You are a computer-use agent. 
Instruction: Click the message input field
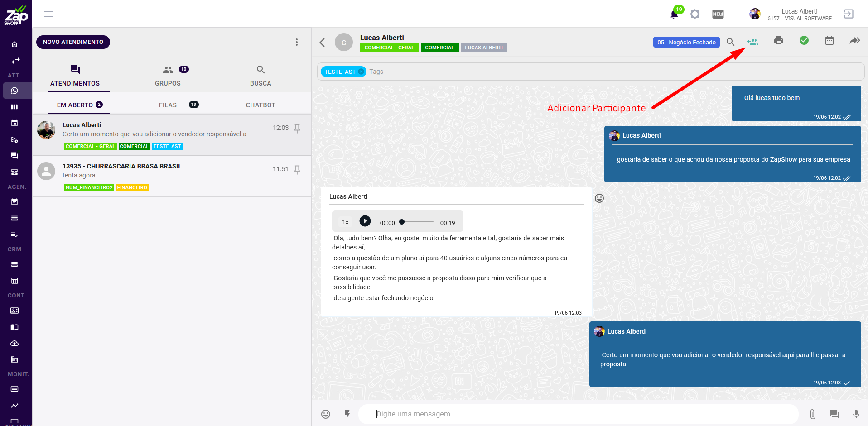click(578, 414)
